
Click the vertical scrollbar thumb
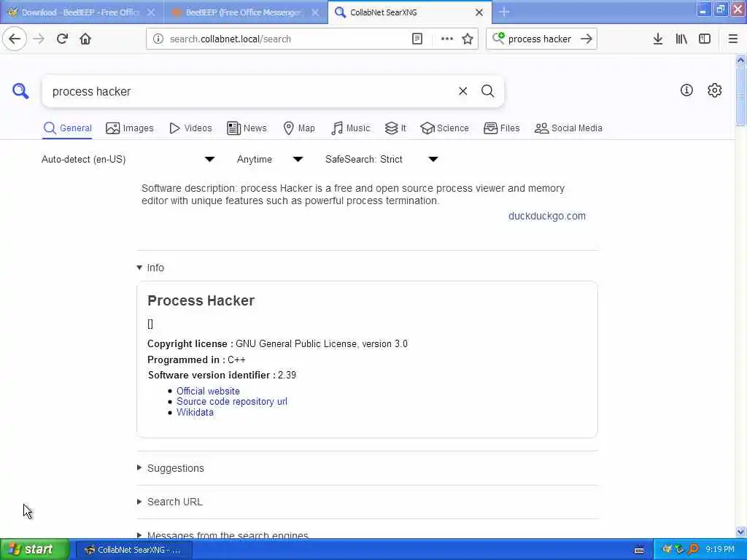tap(740, 96)
